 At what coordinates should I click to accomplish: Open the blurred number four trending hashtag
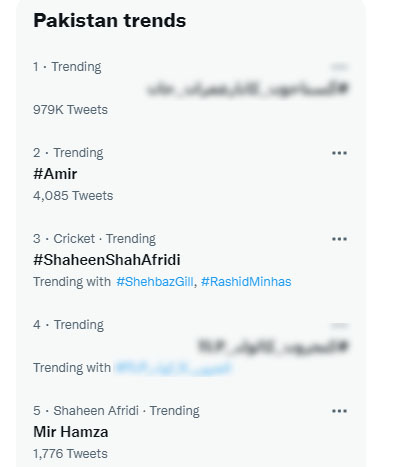point(273,346)
